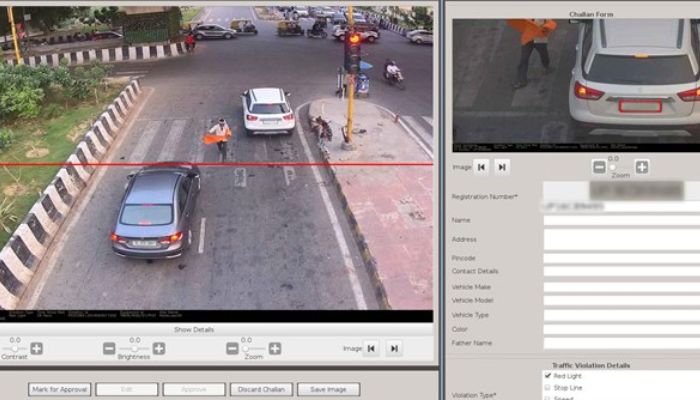The height and width of the screenshot is (400, 700).
Task: Click the Father Name input field
Action: pos(621,343)
